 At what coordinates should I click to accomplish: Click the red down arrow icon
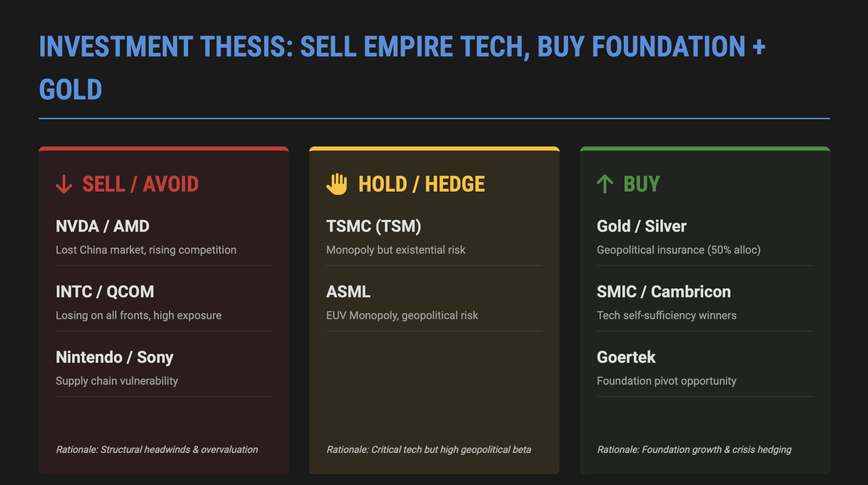(x=64, y=184)
